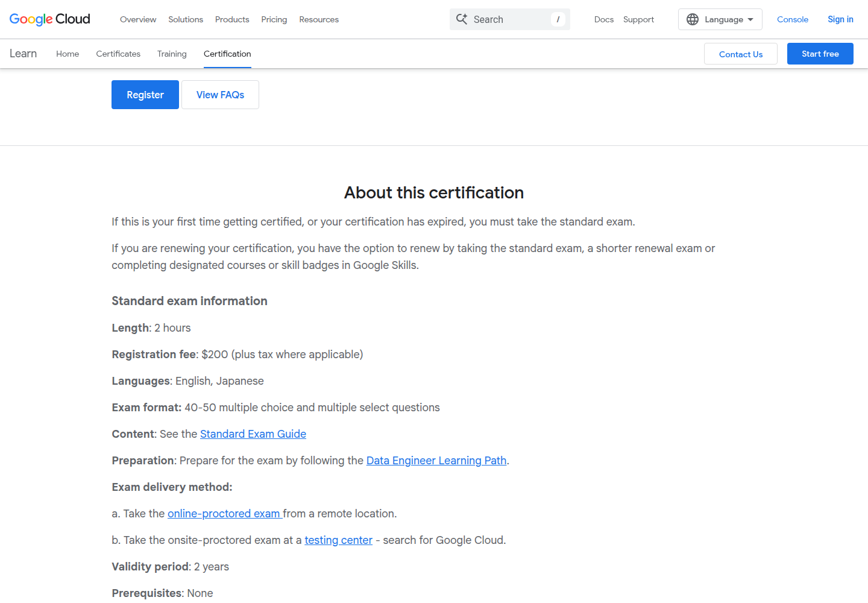
Task: Open the Standard Exam Guide link
Action: tap(253, 434)
